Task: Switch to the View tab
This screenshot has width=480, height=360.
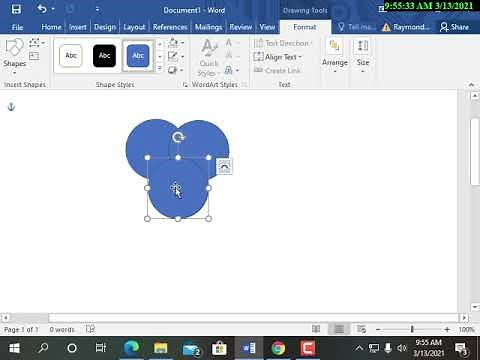Action: tap(267, 27)
